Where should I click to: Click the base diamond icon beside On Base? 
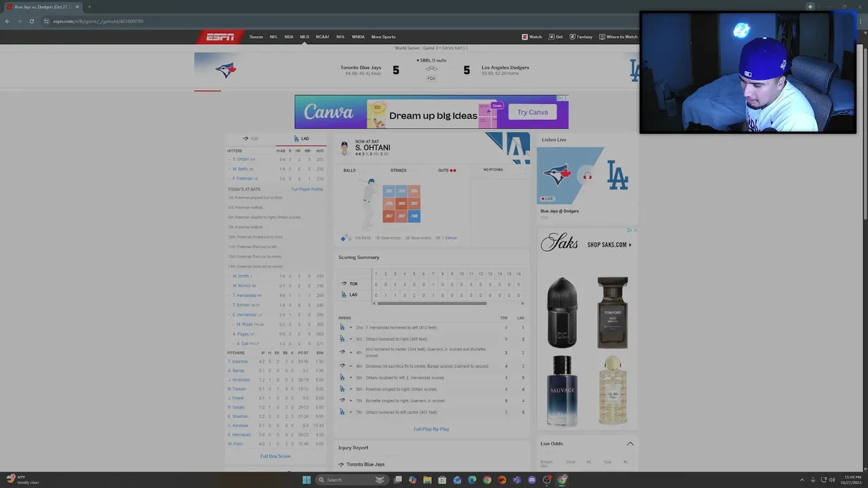coord(346,238)
